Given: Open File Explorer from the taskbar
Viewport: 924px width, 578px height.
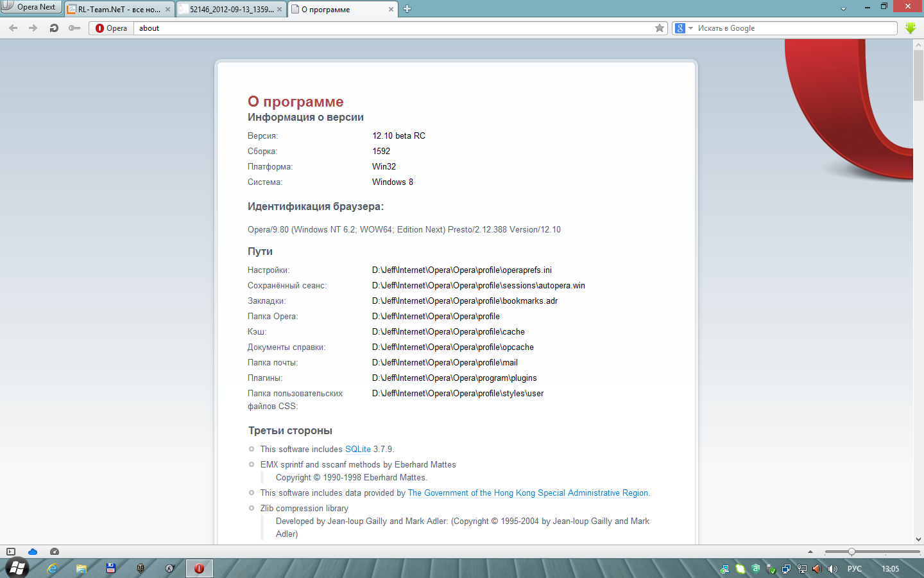Looking at the screenshot, I should point(81,568).
